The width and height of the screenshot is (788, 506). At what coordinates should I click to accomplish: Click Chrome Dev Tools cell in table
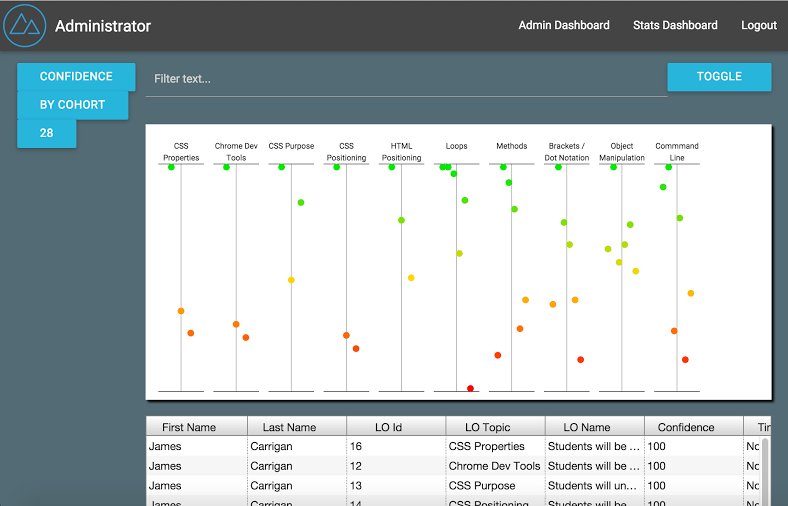(x=495, y=466)
